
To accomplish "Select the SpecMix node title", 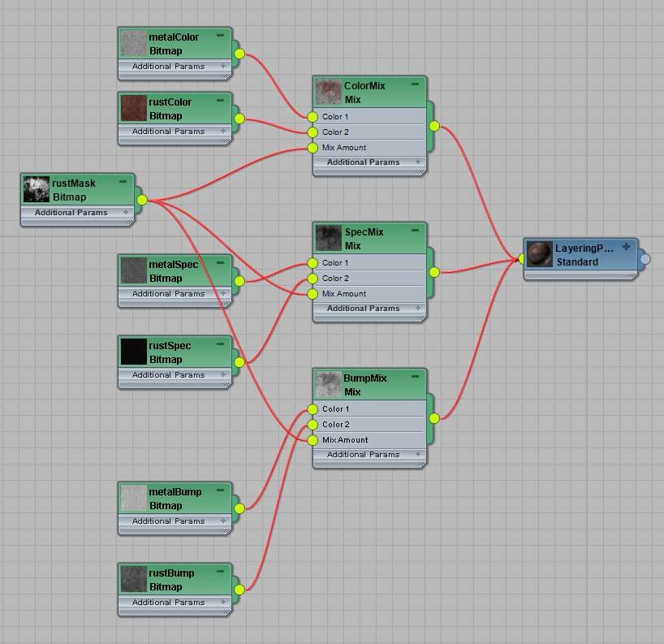I will coord(364,231).
